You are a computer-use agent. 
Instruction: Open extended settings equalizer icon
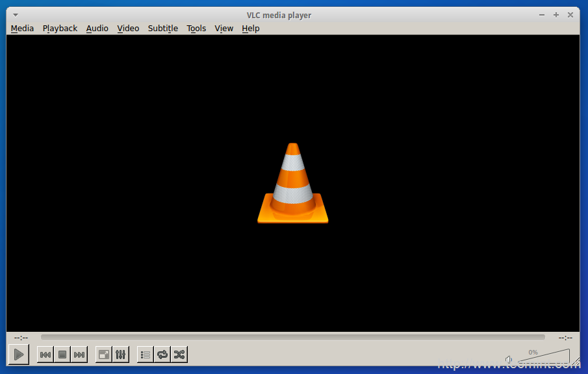point(121,355)
